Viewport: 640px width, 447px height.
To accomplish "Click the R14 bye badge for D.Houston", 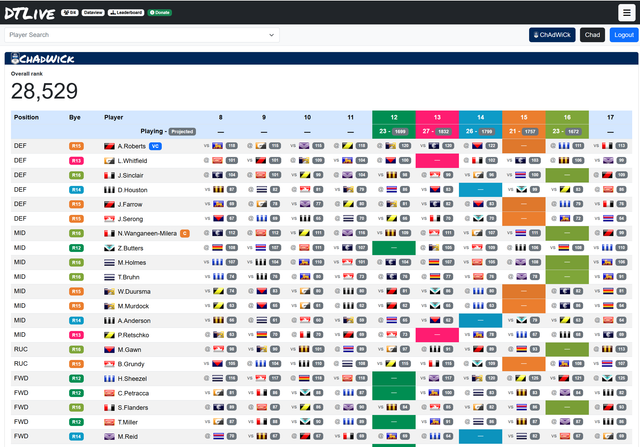I will coord(76,189).
